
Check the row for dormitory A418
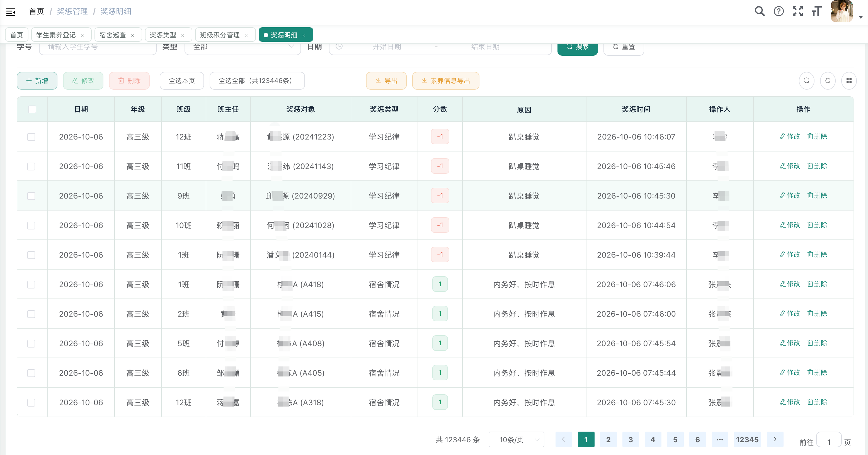[x=31, y=285]
